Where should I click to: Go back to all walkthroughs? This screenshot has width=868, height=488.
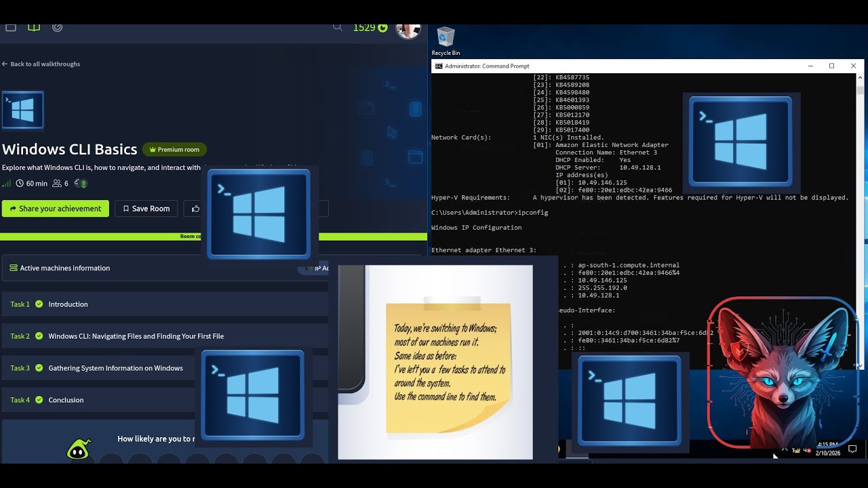(x=41, y=64)
